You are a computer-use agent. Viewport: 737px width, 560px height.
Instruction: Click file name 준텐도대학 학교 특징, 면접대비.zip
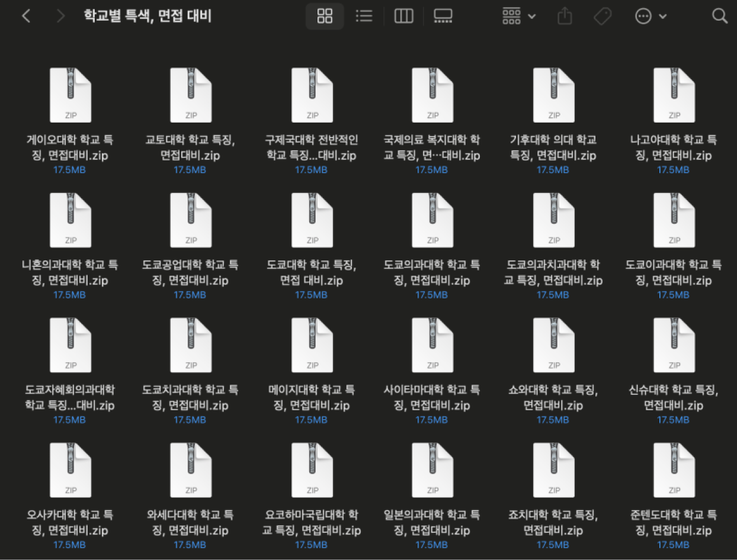[674, 523]
